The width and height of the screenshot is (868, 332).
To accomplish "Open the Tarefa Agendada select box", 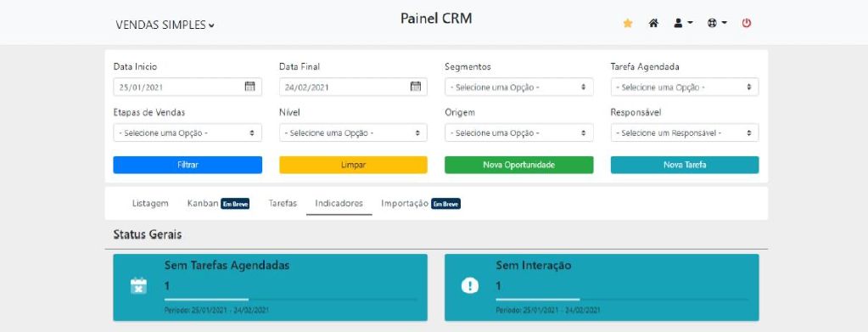I will pos(685,87).
